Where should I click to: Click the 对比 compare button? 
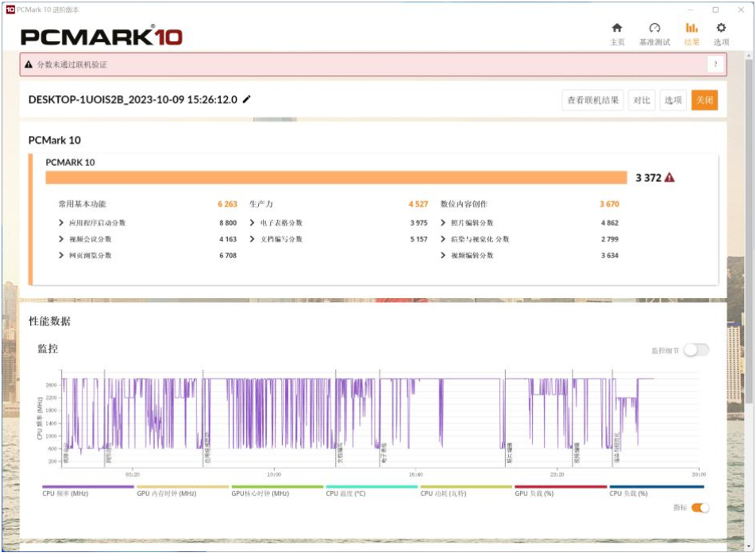pos(642,100)
